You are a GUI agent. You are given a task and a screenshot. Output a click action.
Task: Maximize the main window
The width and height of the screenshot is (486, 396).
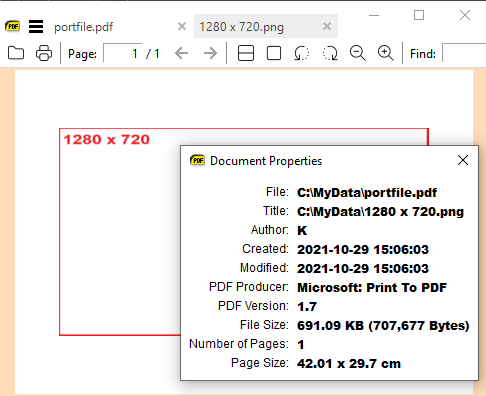[x=419, y=15]
